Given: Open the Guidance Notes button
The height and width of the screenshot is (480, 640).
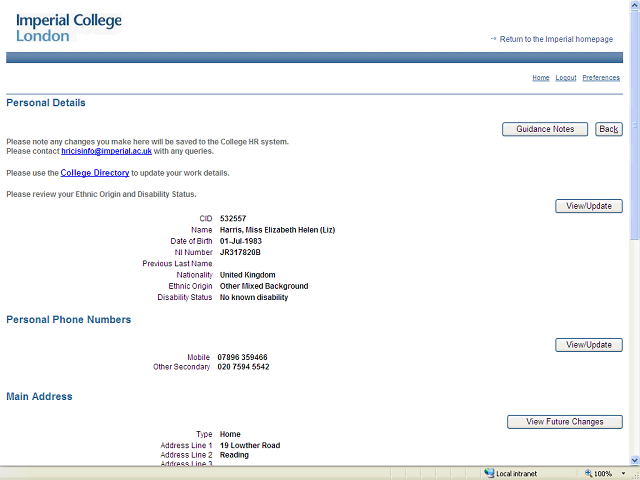Looking at the screenshot, I should pyautogui.click(x=545, y=129).
